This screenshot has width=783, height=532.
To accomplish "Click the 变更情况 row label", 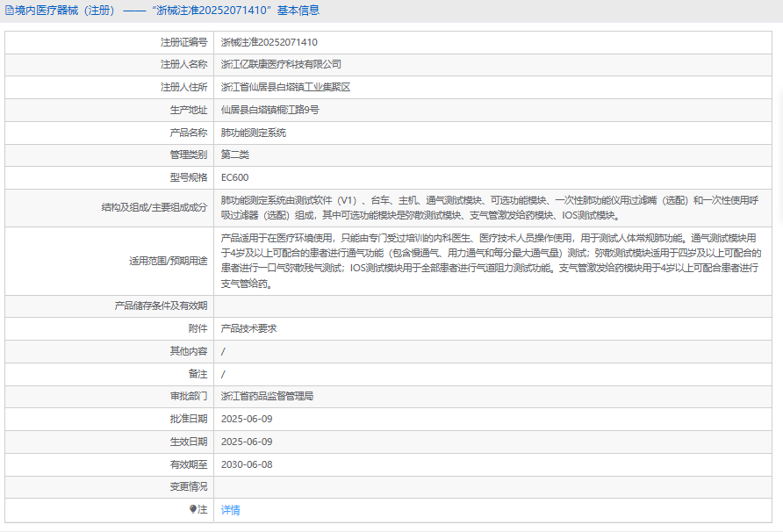I will (189, 487).
